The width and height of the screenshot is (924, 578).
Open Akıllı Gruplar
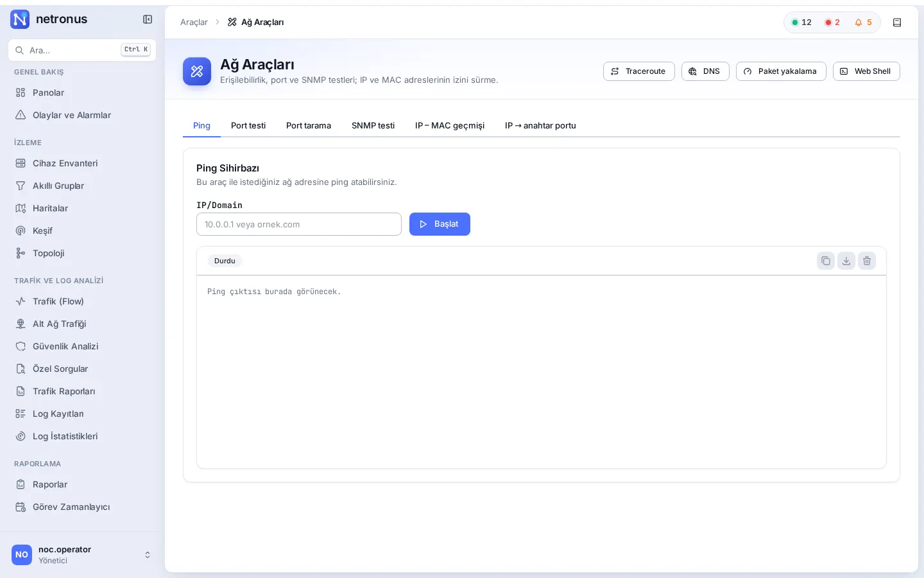tap(82, 186)
